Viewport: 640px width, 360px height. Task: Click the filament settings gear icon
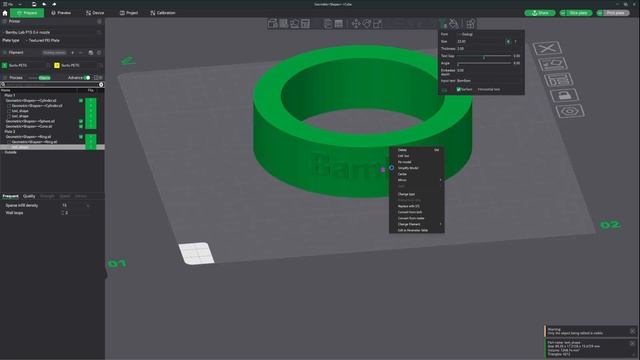click(x=99, y=53)
